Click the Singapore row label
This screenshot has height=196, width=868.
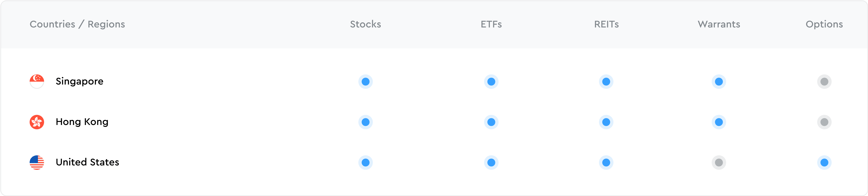click(x=79, y=81)
